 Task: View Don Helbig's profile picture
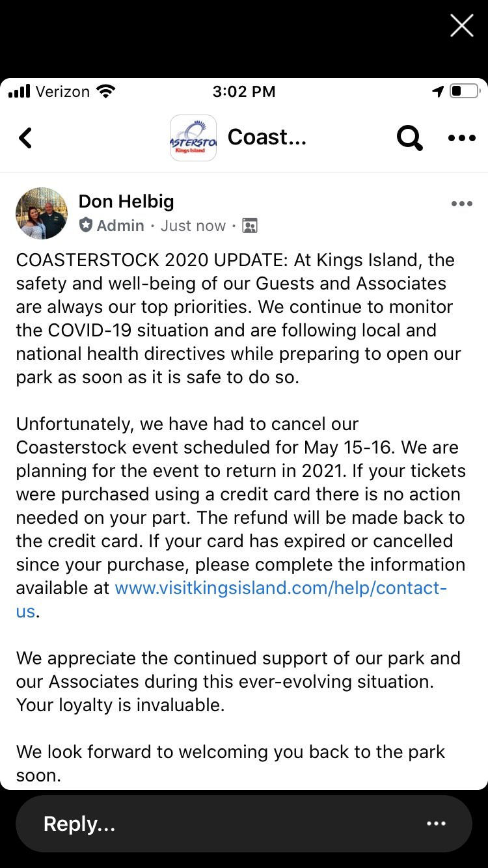click(42, 213)
